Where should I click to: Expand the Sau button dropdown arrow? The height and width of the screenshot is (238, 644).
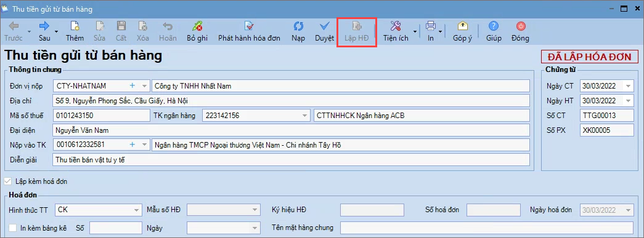(56, 31)
